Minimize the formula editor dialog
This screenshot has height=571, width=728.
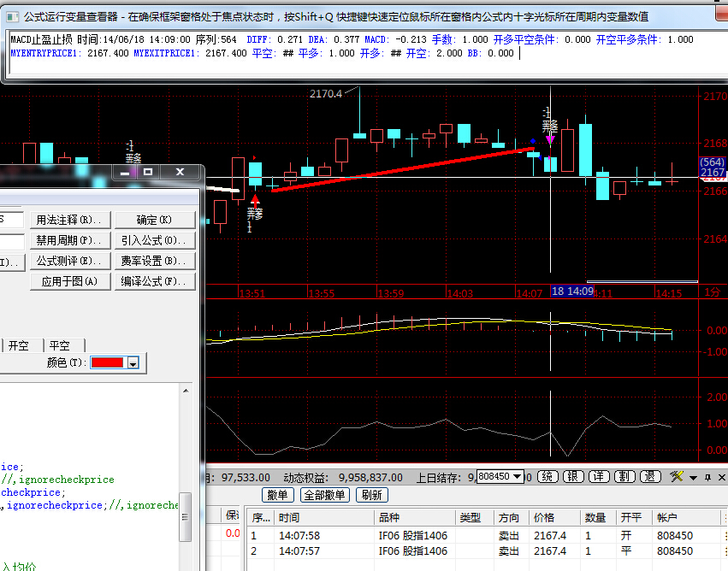[x=125, y=172]
